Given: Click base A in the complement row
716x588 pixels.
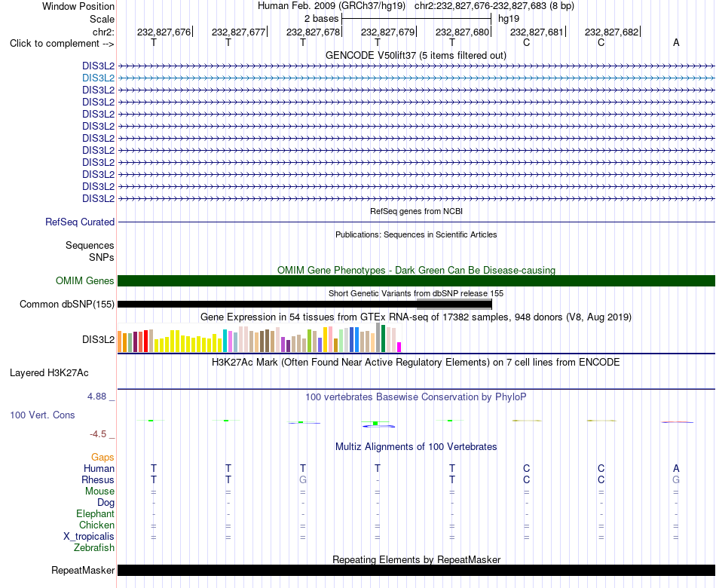Looking at the screenshot, I should (676, 42).
